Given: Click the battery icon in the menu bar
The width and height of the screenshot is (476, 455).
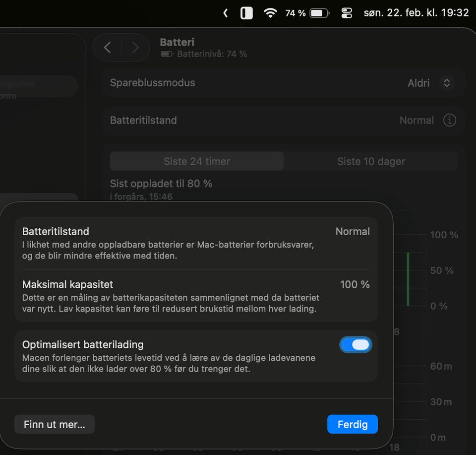Looking at the screenshot, I should coord(320,13).
